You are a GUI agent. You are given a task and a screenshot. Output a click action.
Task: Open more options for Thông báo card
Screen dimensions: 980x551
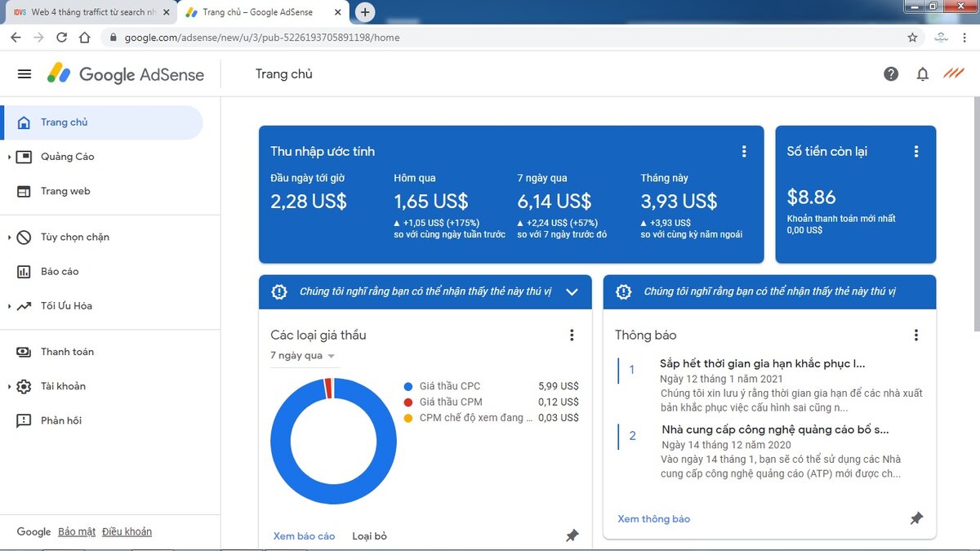[x=916, y=335]
